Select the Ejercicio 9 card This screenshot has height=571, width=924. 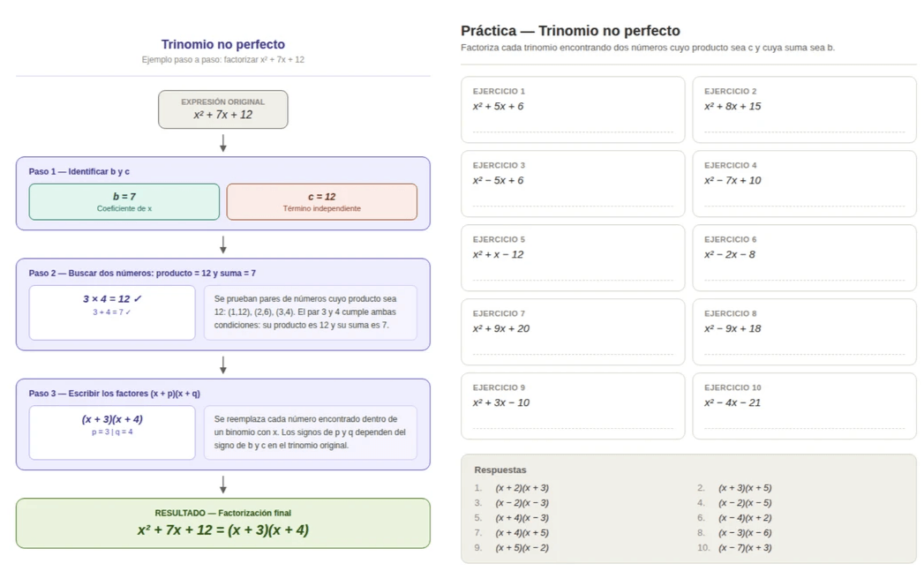(573, 406)
